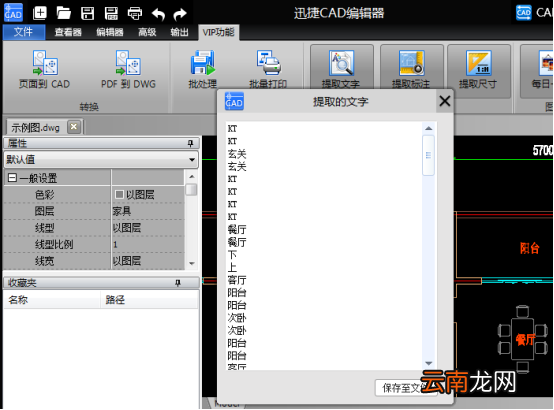Close the 提取的文字 dialog
Screen dimensions: 554x410
[444, 101]
